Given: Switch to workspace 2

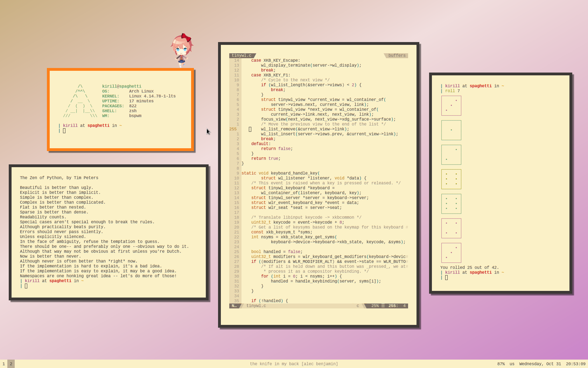Looking at the screenshot, I should click(11, 364).
